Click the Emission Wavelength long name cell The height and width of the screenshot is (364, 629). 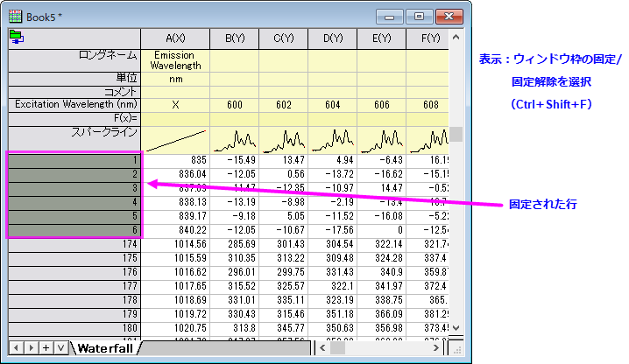click(x=175, y=60)
